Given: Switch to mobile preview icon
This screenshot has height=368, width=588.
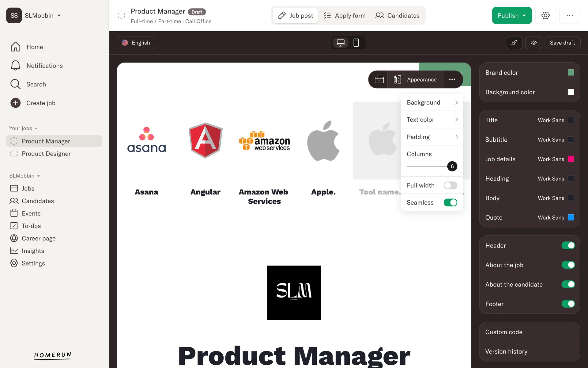Looking at the screenshot, I should 356,43.
